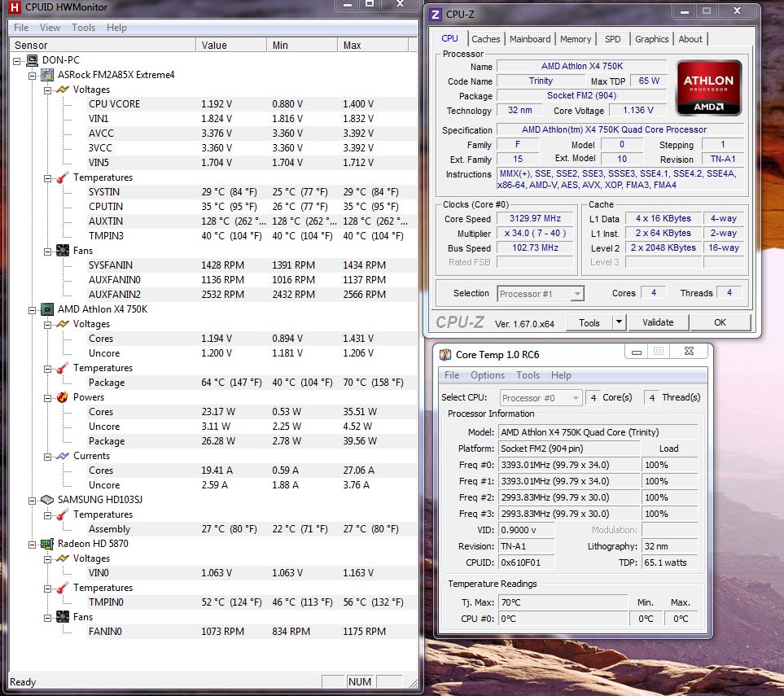Click the HWMonitor title bar app icon
The image size is (784, 696).
(15, 7)
